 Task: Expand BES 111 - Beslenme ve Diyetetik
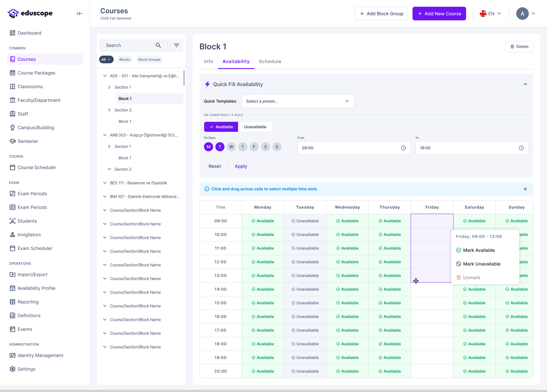[x=105, y=183]
